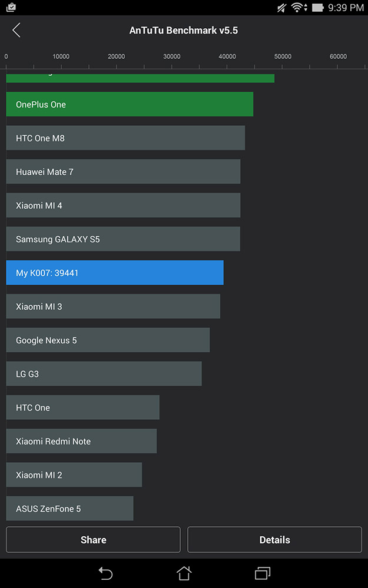Tap the 9:39 PM clock
Image resolution: width=368 pixels, height=588 pixels.
[x=346, y=8]
